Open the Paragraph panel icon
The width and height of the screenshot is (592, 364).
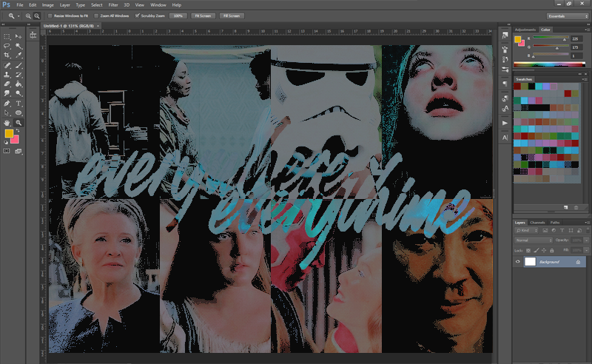click(x=505, y=84)
